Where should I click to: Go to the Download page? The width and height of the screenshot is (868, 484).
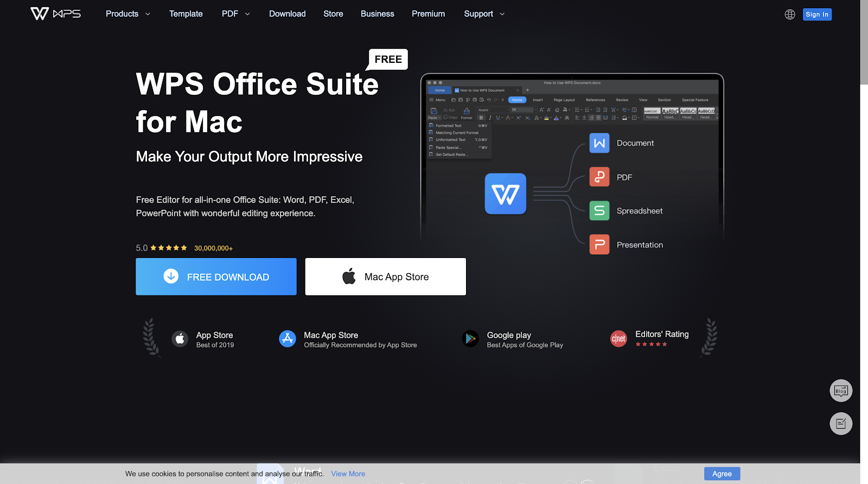[288, 14]
